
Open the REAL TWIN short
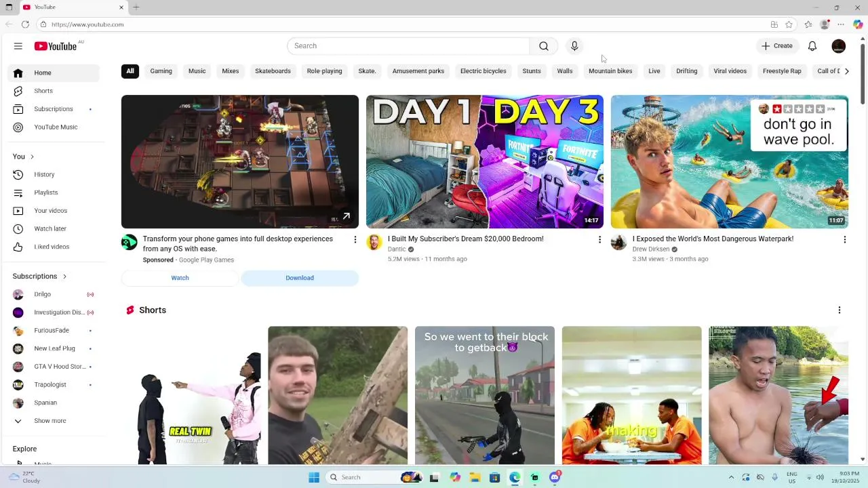click(191, 395)
